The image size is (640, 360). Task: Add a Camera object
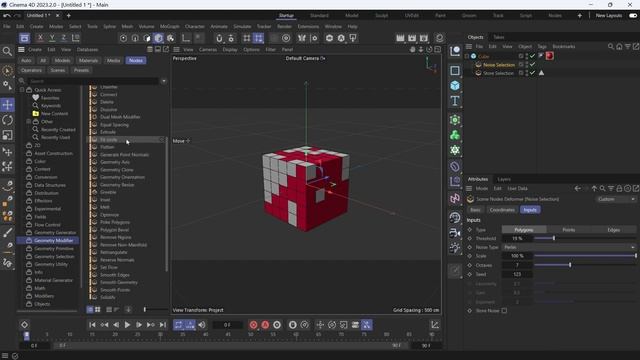point(455,233)
